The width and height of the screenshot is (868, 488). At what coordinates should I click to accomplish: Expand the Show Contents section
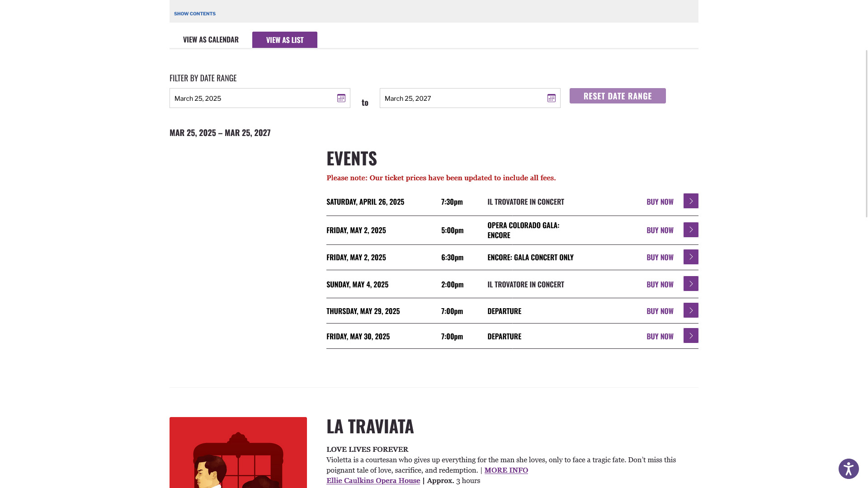(194, 14)
